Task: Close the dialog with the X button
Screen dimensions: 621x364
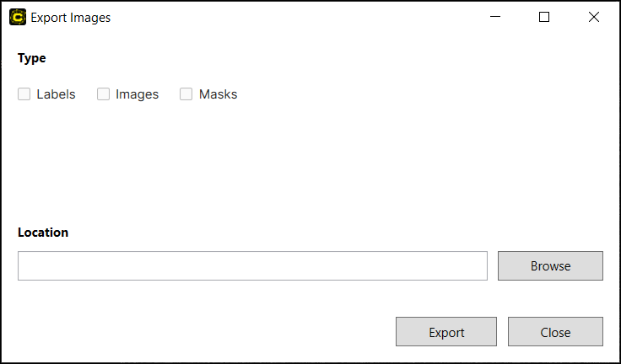Action: pos(594,17)
